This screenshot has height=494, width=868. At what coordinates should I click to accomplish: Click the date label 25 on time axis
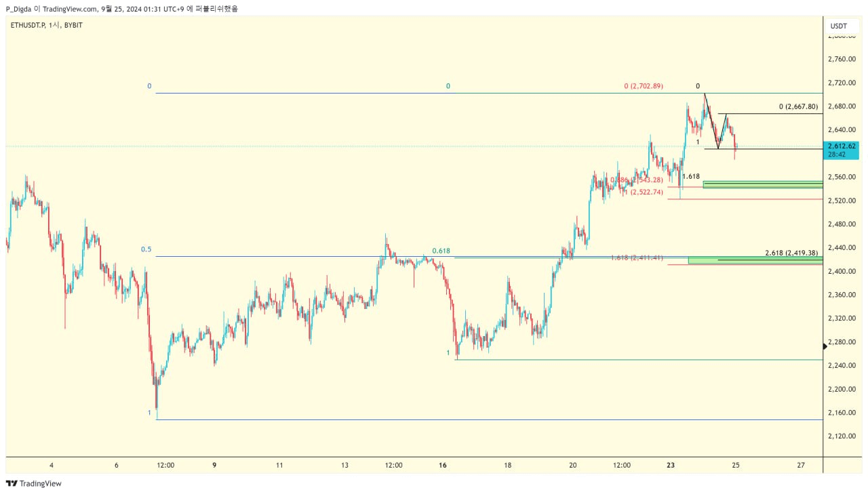[736, 466]
